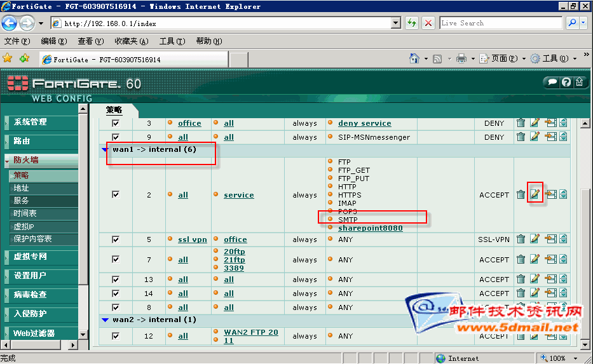Open the contact support speech bubble icon
This screenshot has height=364, width=593.
point(552,82)
